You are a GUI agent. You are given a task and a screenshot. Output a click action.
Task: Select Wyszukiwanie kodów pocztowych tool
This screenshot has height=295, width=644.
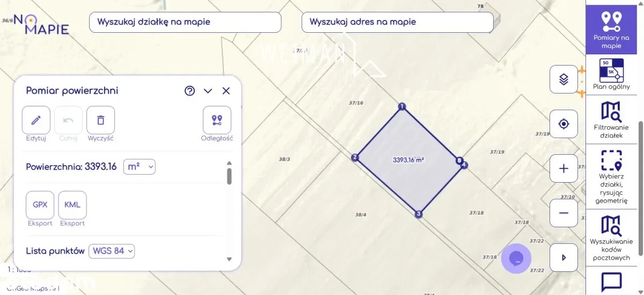coord(611,238)
